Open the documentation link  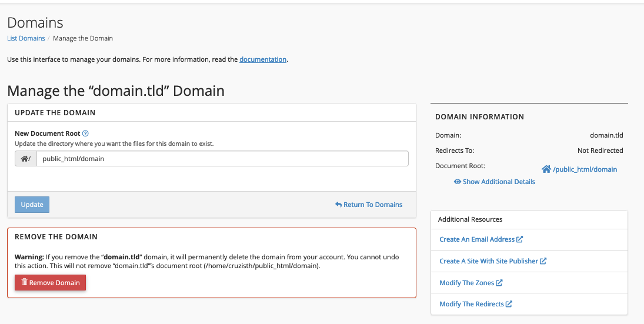(x=263, y=59)
